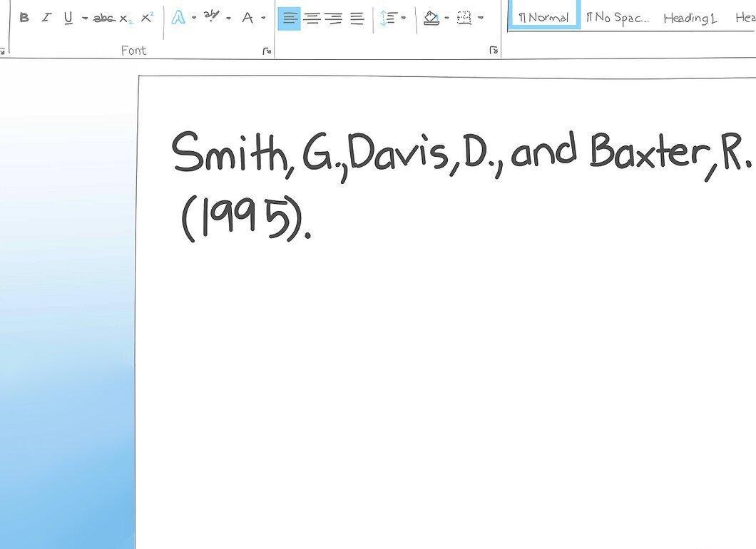The image size is (756, 549).
Task: Apply superscript formatting
Action: [147, 18]
